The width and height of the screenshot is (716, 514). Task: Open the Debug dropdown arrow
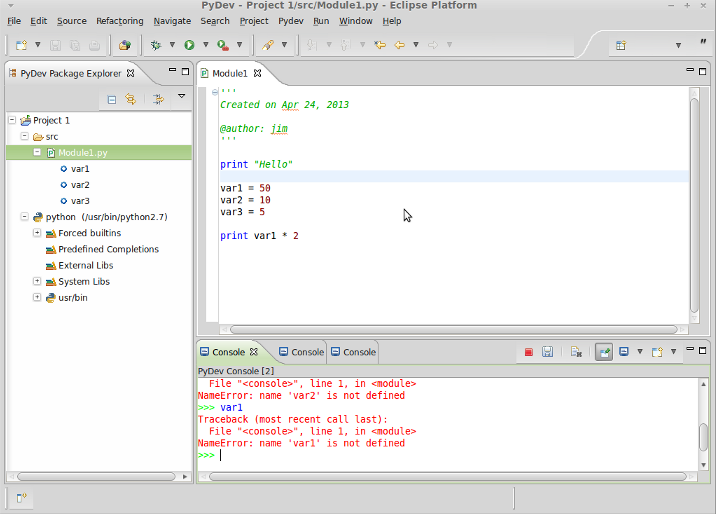[x=172, y=45]
